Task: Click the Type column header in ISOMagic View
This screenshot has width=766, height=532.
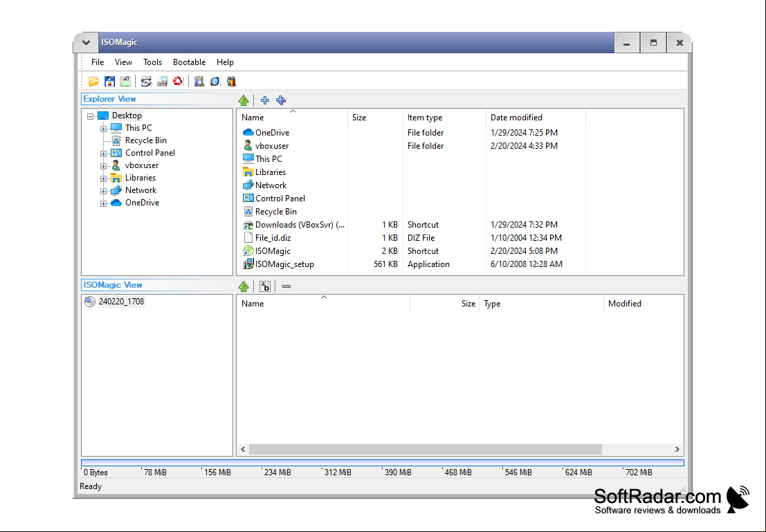Action: click(x=541, y=304)
